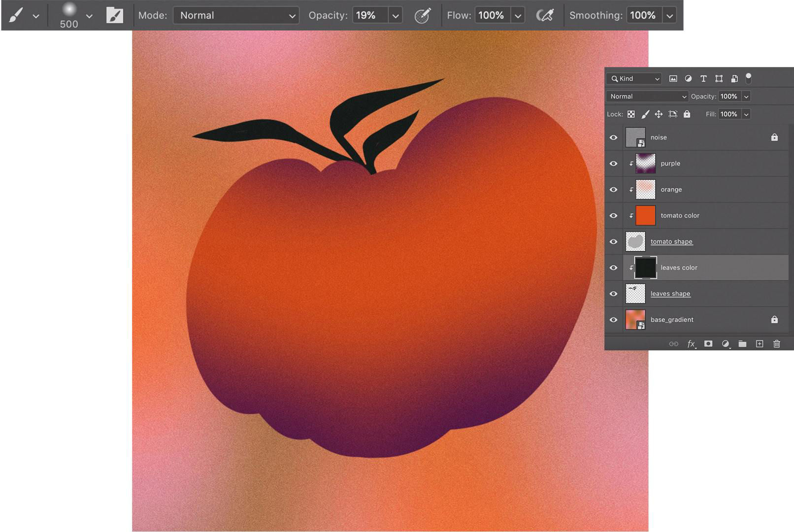Hide the noise layer
Screen dimensions: 794x532
(613, 137)
